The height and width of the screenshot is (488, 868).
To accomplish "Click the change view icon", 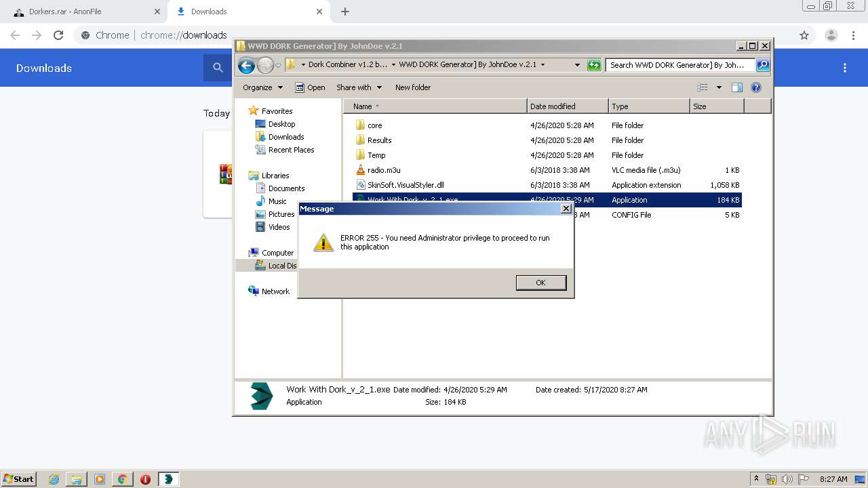I will point(703,87).
